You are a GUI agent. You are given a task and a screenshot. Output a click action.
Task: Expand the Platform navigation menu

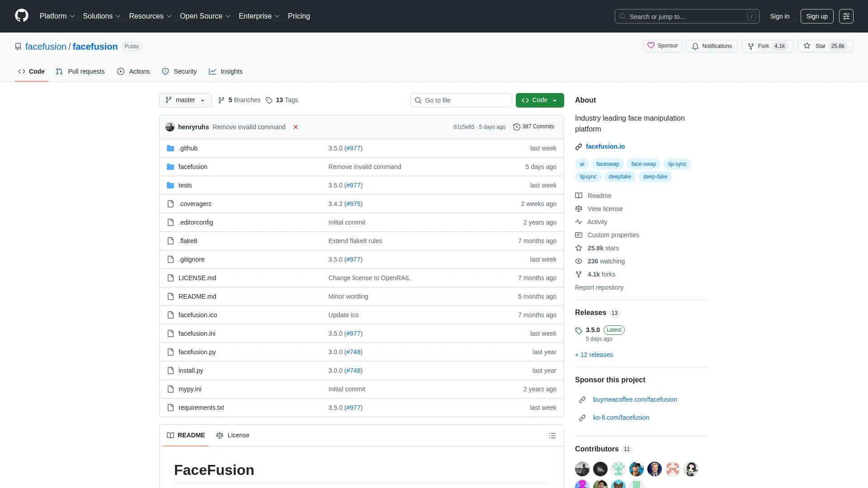57,16
